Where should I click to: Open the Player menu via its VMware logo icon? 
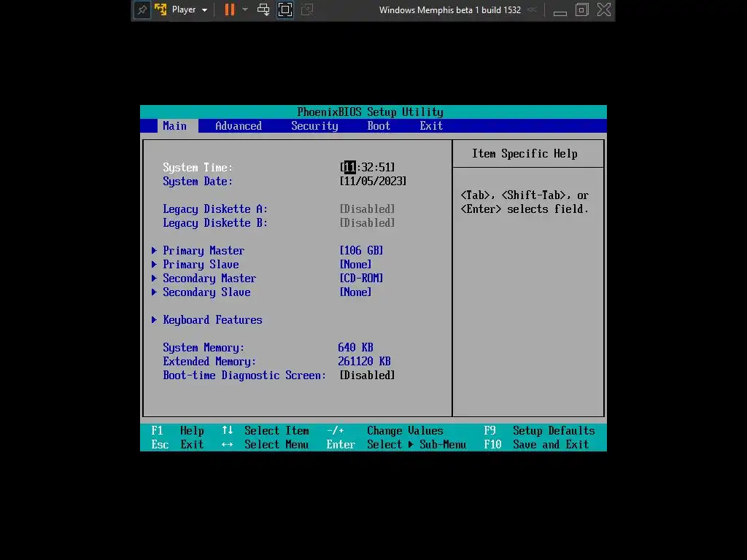click(160, 9)
